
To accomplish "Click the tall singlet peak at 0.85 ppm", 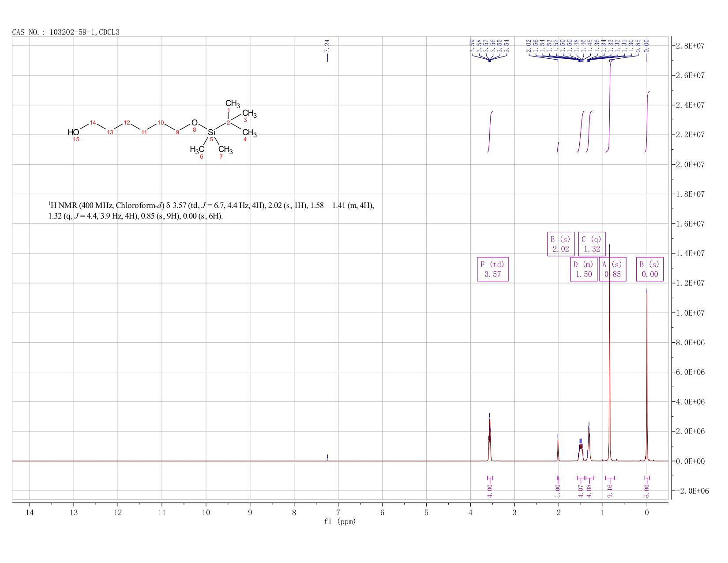I will click(609, 353).
